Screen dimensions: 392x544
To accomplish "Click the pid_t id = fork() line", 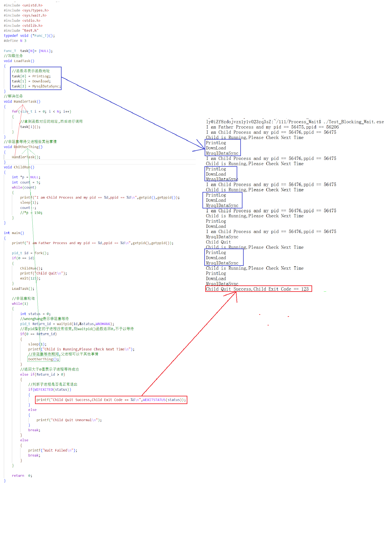I will pyautogui.click(x=30, y=253).
